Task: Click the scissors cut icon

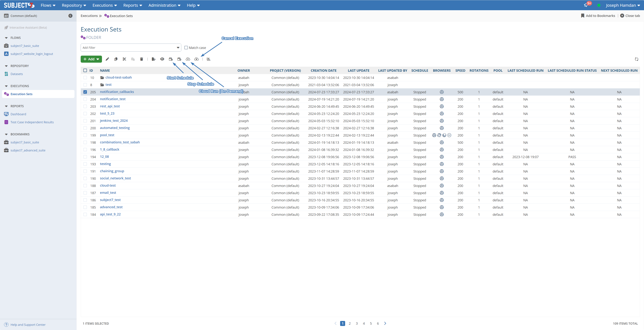Action: pyautogui.click(x=124, y=59)
